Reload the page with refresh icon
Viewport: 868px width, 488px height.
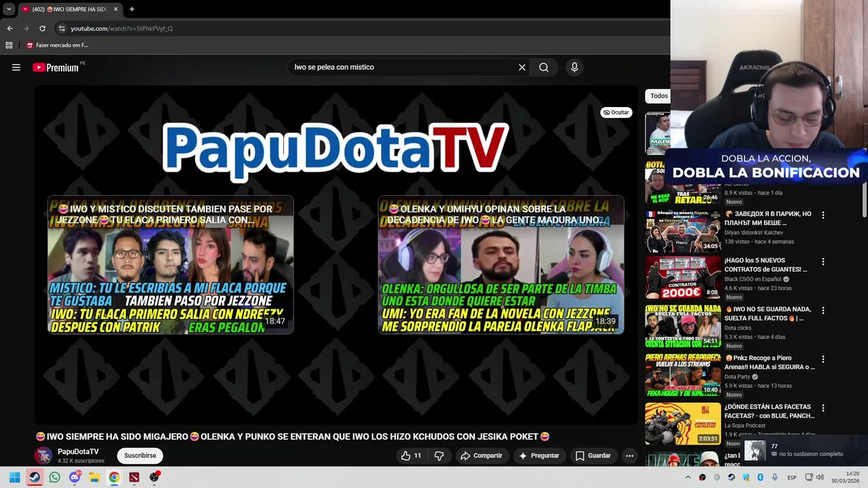coord(42,28)
